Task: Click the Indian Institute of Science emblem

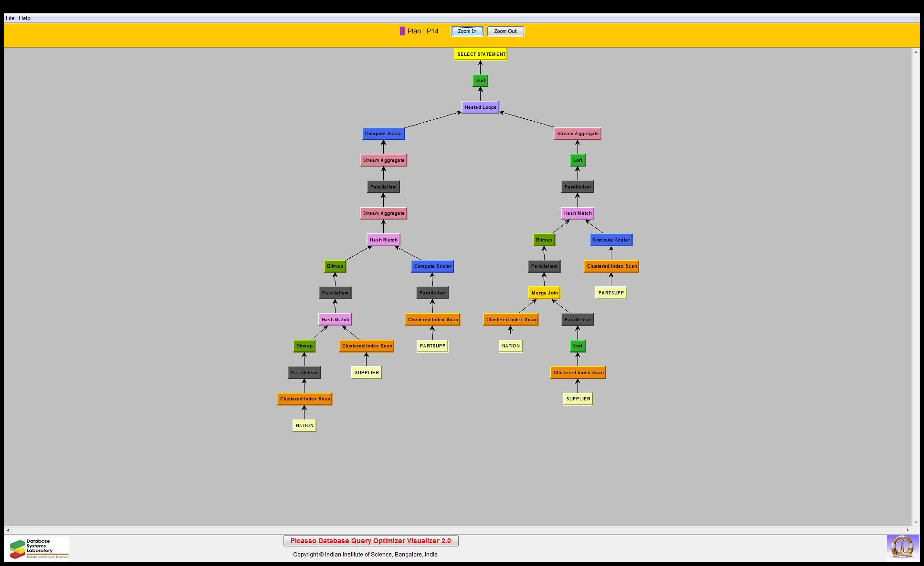Action: pyautogui.click(x=902, y=547)
